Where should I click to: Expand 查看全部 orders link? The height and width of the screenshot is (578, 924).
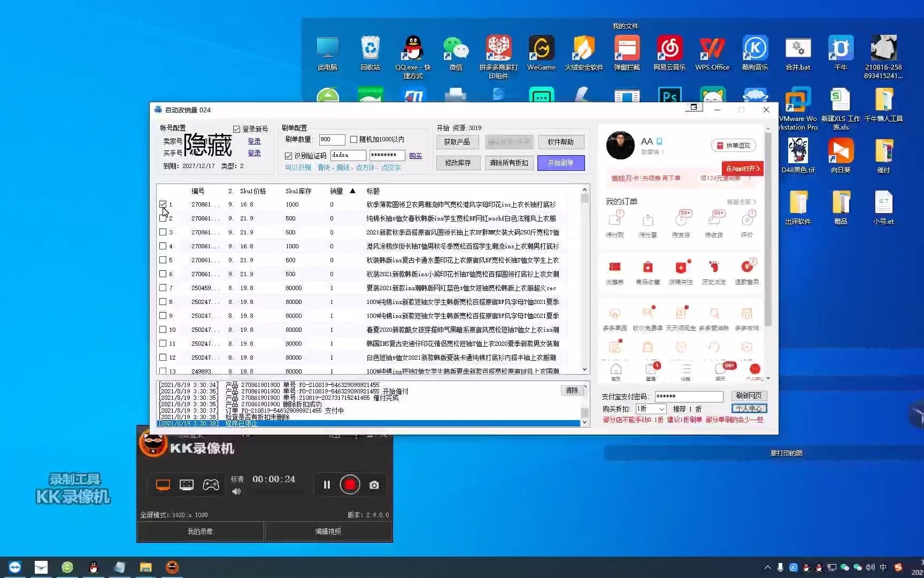tap(742, 202)
